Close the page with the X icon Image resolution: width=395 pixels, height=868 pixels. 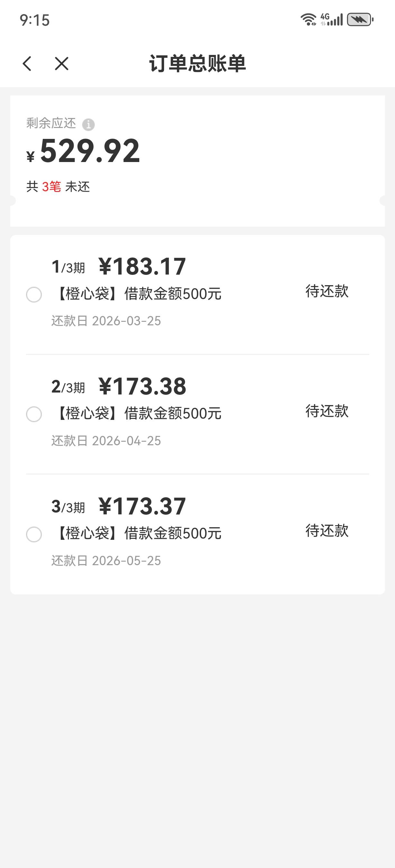pos(61,64)
